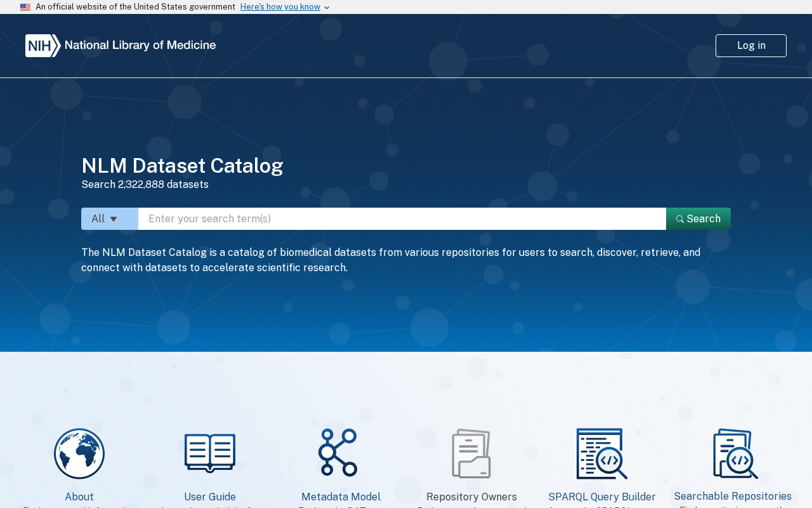Open the Metadata Model graph icon
Screen dimensions: 812x508
338,452
